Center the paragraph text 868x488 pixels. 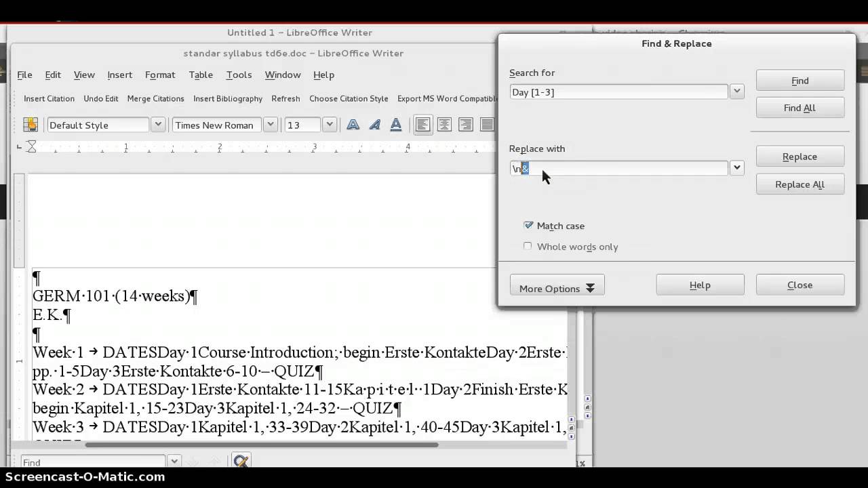(444, 125)
